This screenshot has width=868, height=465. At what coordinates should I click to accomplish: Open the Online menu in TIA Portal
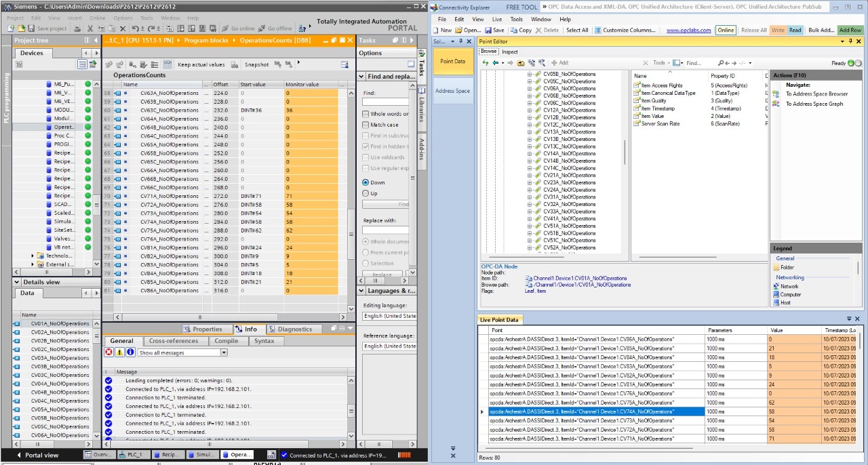point(97,18)
